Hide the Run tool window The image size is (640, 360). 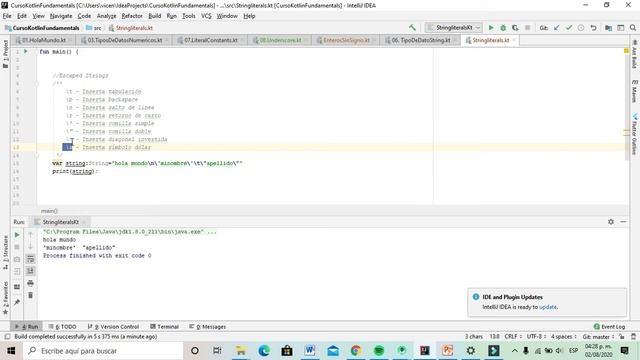point(623,222)
